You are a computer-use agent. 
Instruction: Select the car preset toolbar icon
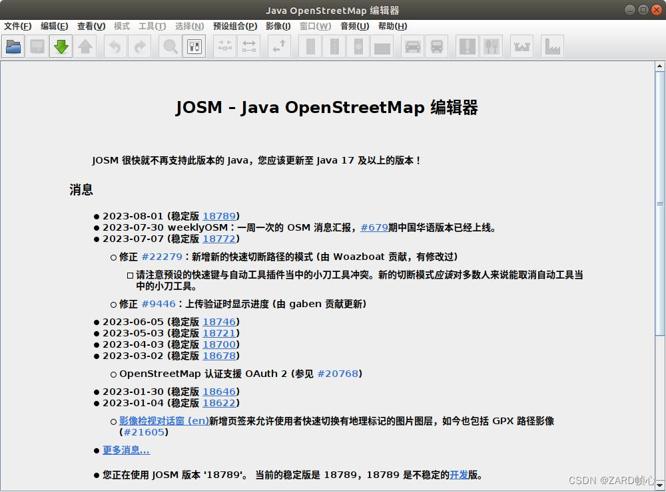[x=413, y=46]
